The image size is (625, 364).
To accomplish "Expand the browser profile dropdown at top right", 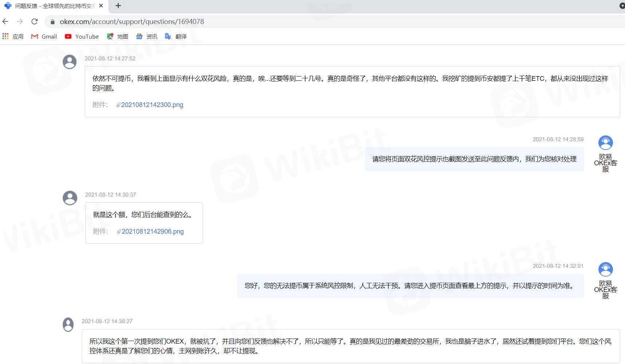I will 622,6.
